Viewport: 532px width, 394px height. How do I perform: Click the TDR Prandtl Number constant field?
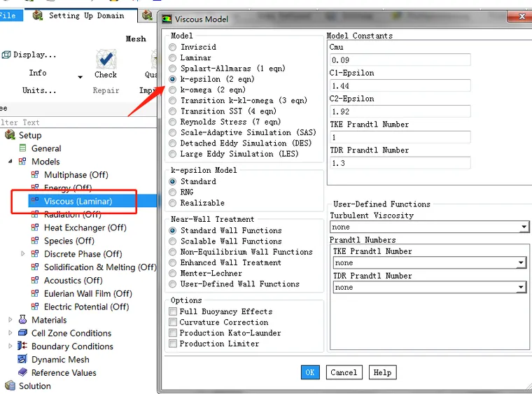pyautogui.click(x=400, y=163)
